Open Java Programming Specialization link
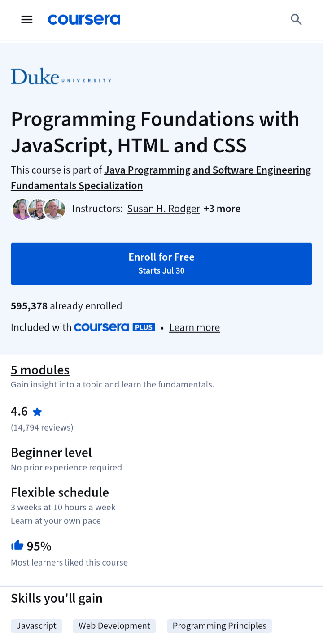This screenshot has height=644, width=323. click(161, 178)
